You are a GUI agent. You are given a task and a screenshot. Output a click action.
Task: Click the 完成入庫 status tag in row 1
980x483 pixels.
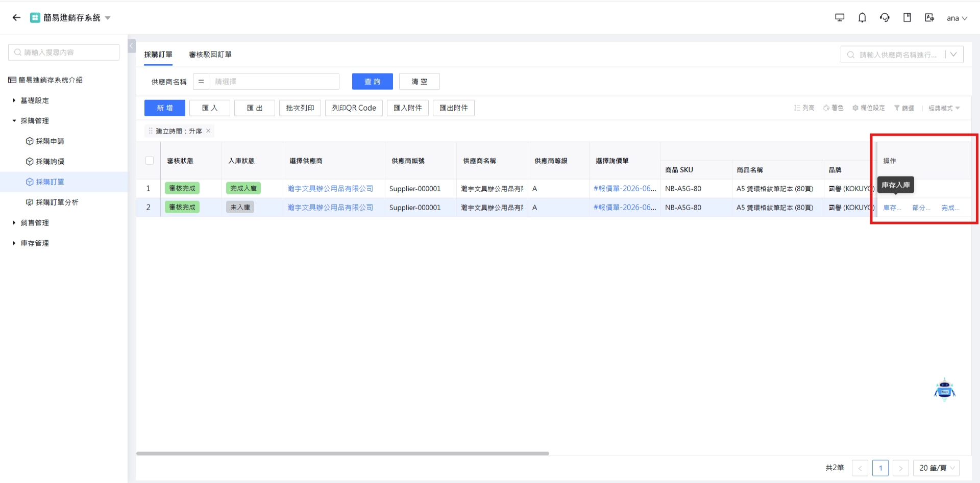(x=243, y=189)
